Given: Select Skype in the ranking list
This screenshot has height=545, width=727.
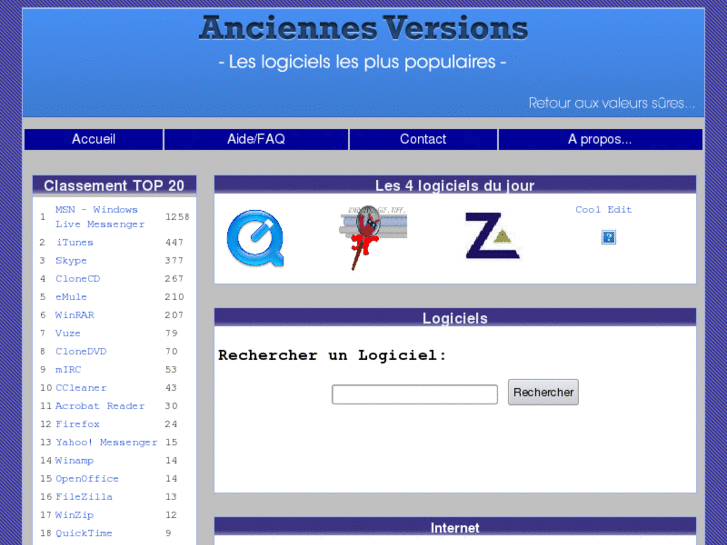Looking at the screenshot, I should 71,261.
